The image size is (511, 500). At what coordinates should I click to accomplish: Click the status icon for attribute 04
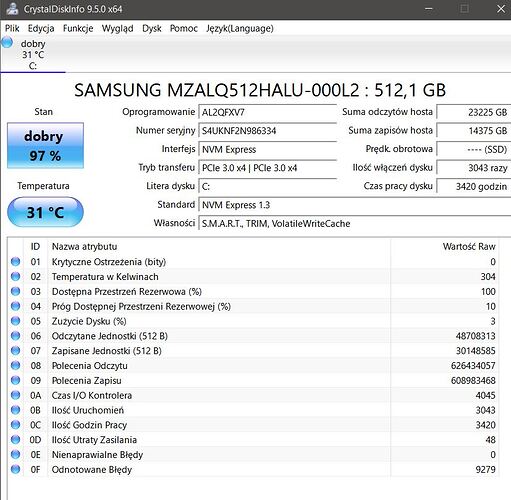(x=15, y=306)
